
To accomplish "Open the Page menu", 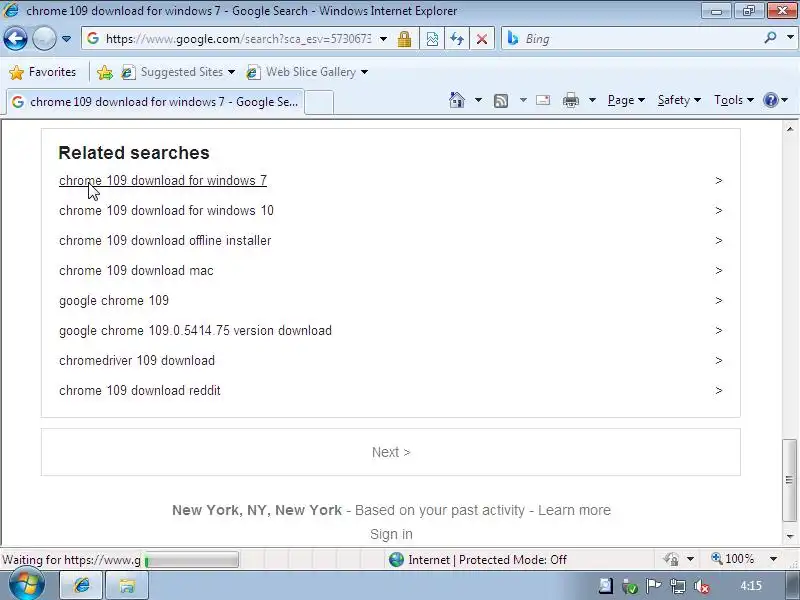I will tap(626, 100).
